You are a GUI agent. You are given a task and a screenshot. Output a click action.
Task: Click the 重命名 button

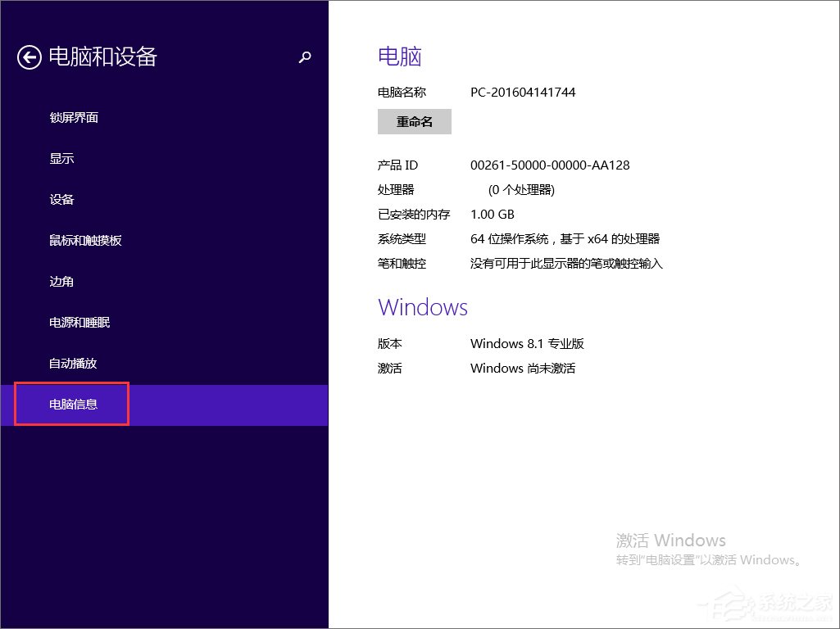[x=414, y=121]
